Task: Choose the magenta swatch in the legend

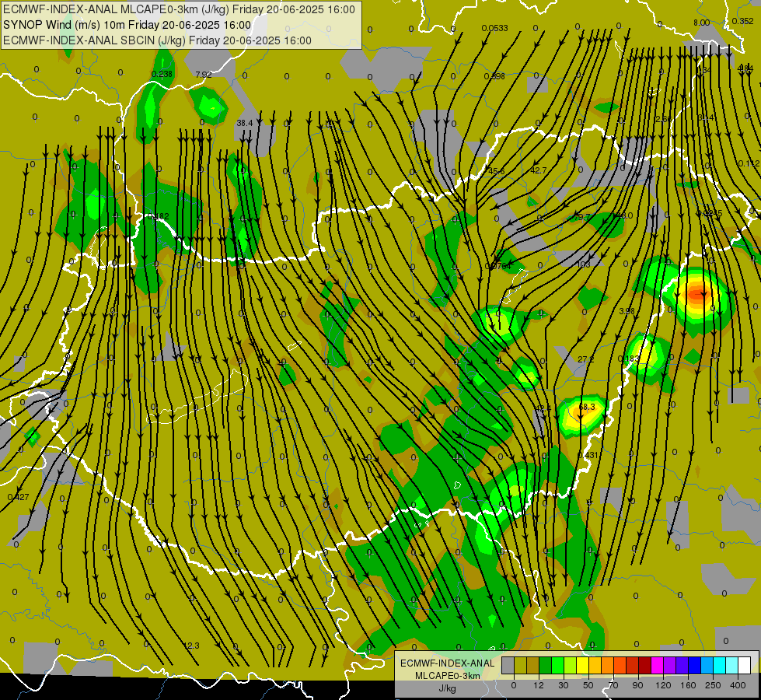Action: coord(657,665)
